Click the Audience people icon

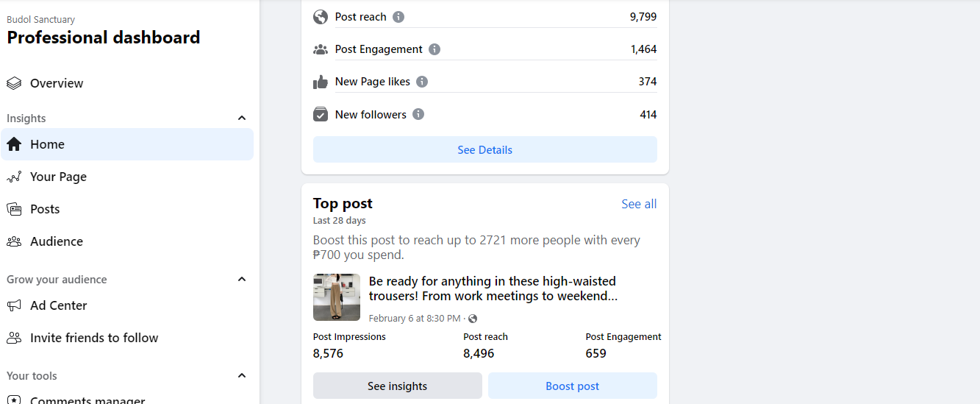(x=14, y=241)
